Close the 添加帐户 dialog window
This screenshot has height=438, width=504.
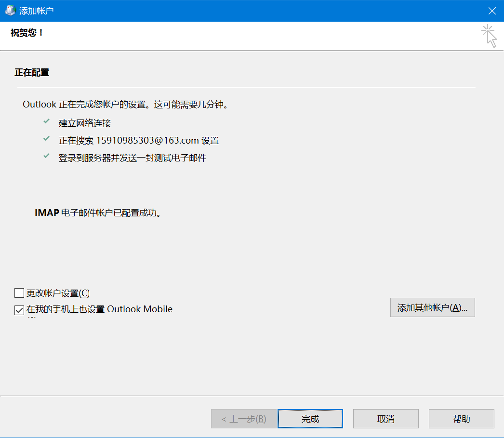coord(492,11)
